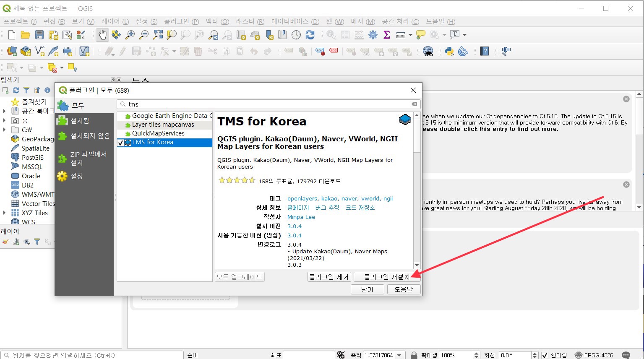Viewport: 644px width, 359px height.
Task: Switch to Not installed (설치되지 않음) tab
Action: (x=84, y=136)
